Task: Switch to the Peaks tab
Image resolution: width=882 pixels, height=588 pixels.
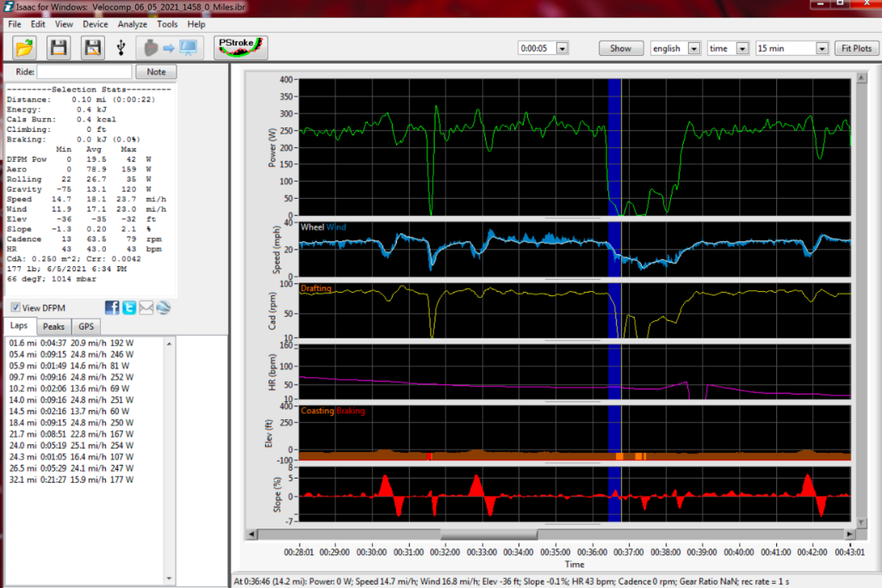Action: tap(53, 326)
